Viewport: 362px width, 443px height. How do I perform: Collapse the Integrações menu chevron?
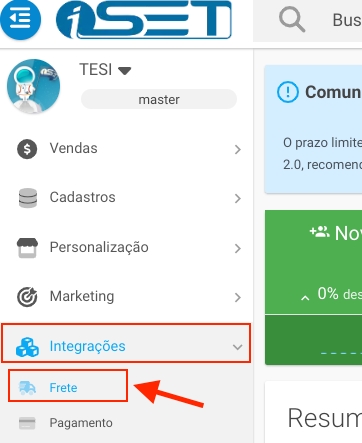coord(238,347)
